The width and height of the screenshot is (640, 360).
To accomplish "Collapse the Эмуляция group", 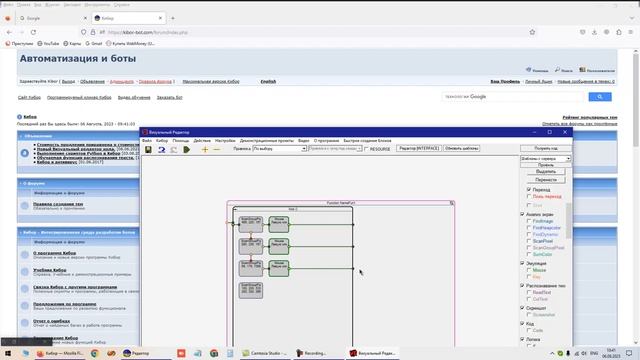I will [x=522, y=263].
